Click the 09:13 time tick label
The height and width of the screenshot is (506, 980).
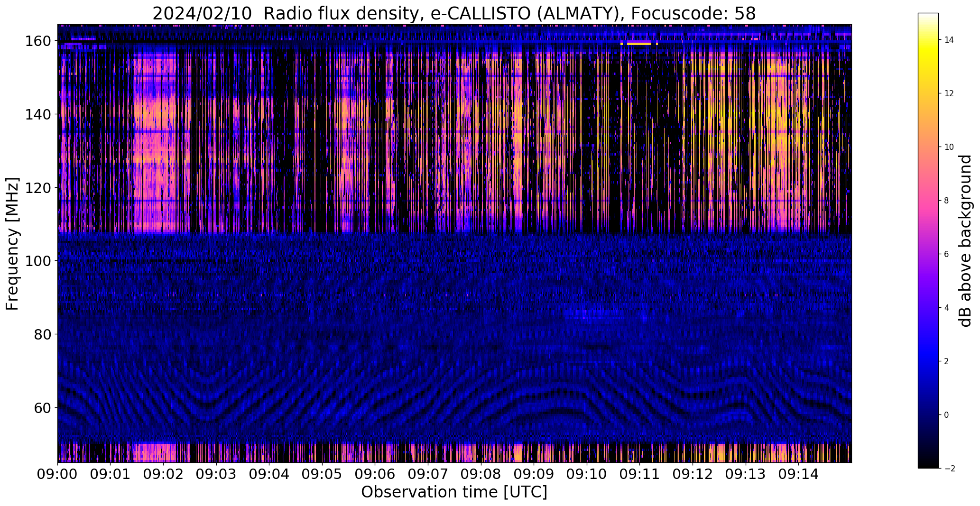tap(745, 474)
